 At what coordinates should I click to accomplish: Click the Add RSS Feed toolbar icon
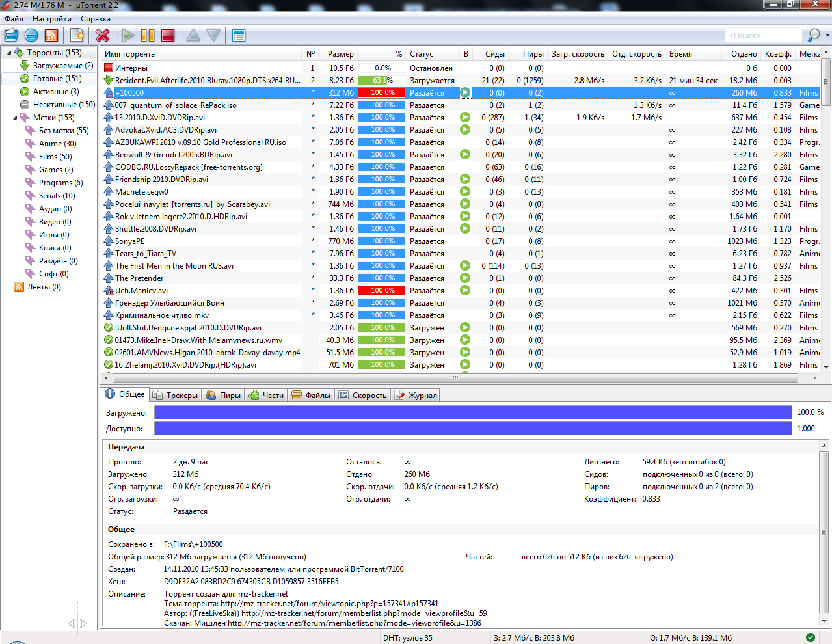(51, 35)
